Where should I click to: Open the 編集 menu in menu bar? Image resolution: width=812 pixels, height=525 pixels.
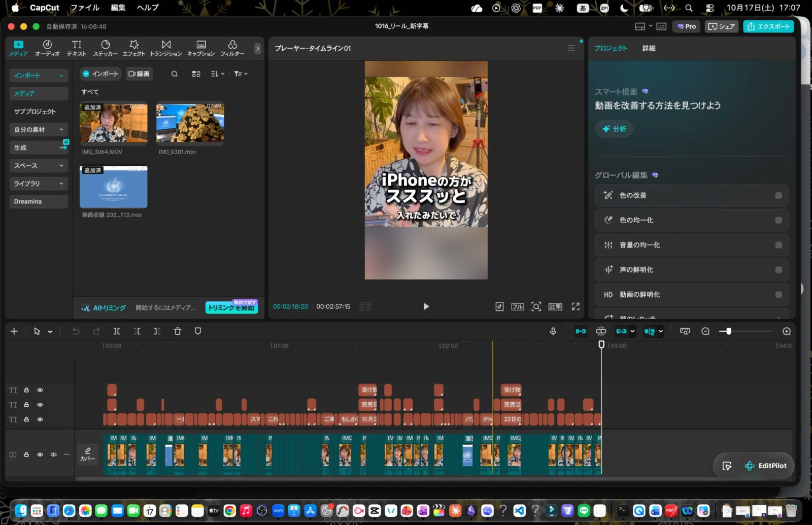coord(118,8)
